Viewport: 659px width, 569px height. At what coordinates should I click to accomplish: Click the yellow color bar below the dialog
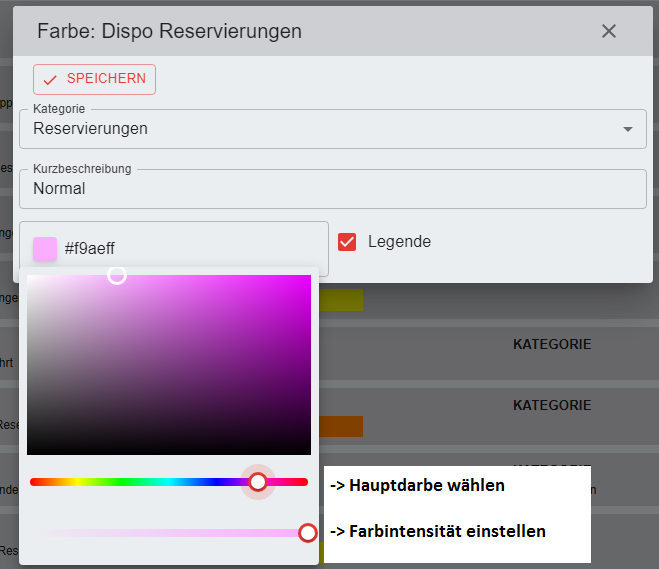pyautogui.click(x=341, y=300)
